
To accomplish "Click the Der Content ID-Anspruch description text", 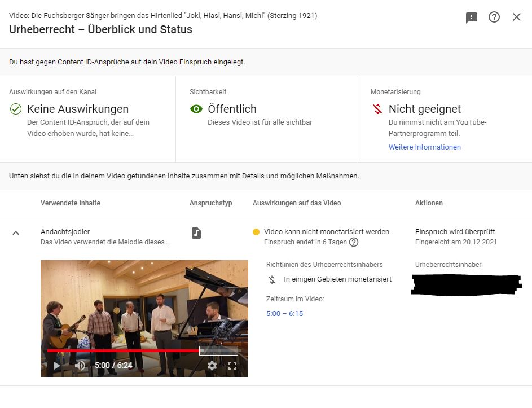I will (88, 128).
